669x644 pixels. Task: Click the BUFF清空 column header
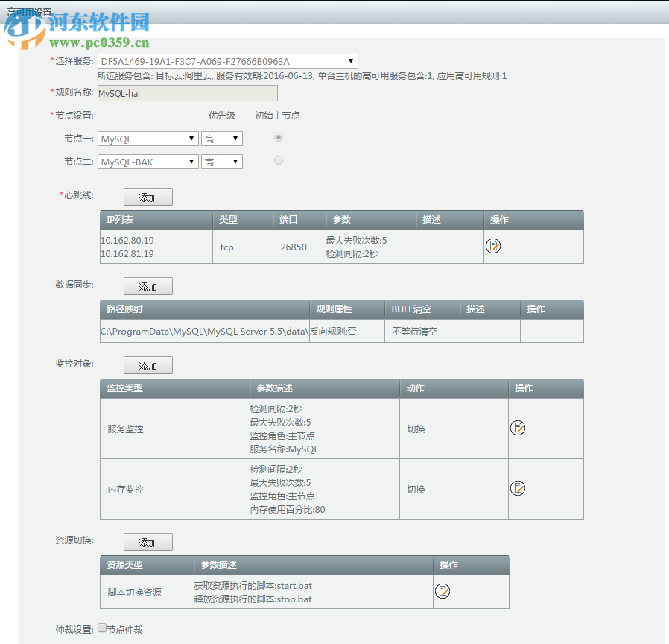click(x=422, y=309)
